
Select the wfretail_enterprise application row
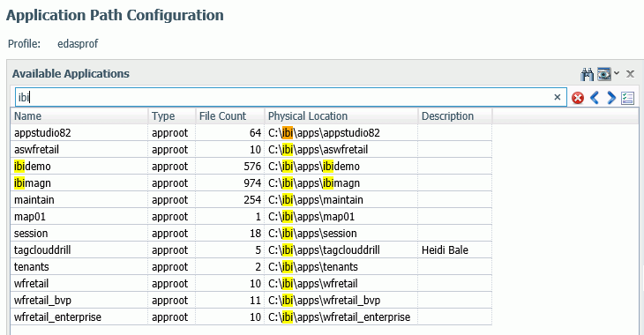pyautogui.click(x=251, y=317)
